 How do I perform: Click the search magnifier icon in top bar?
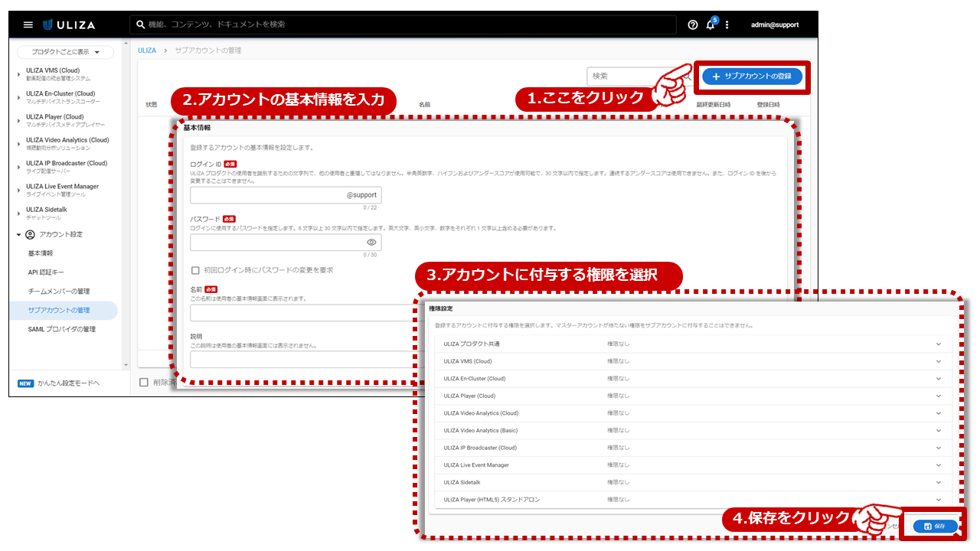(x=141, y=24)
